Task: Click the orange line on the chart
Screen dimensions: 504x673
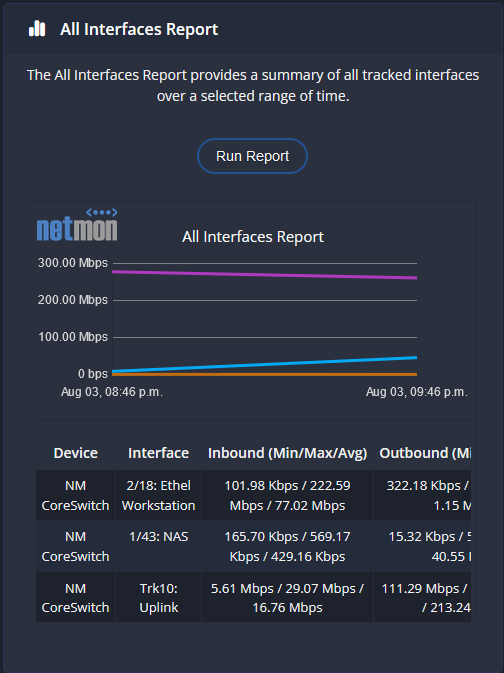Action: point(264,374)
